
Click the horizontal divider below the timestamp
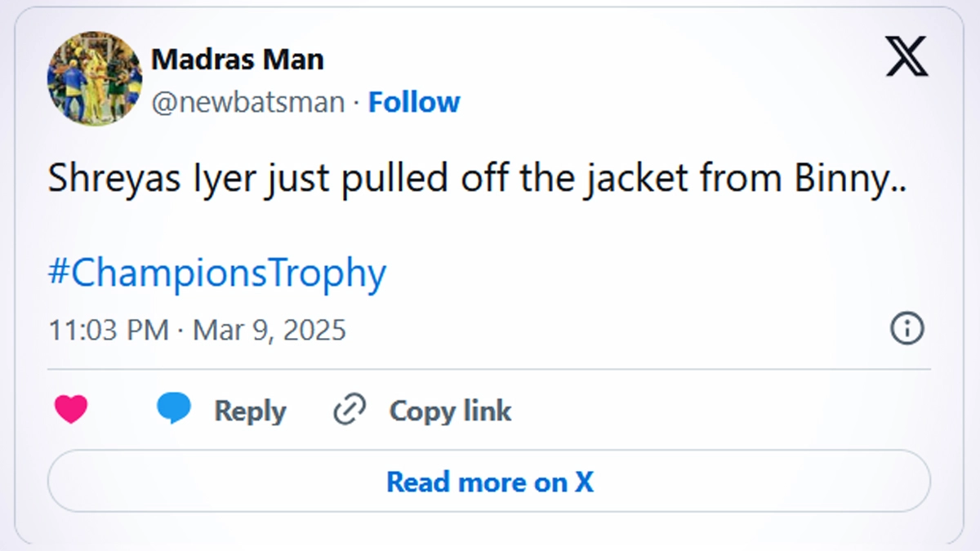pyautogui.click(x=489, y=369)
